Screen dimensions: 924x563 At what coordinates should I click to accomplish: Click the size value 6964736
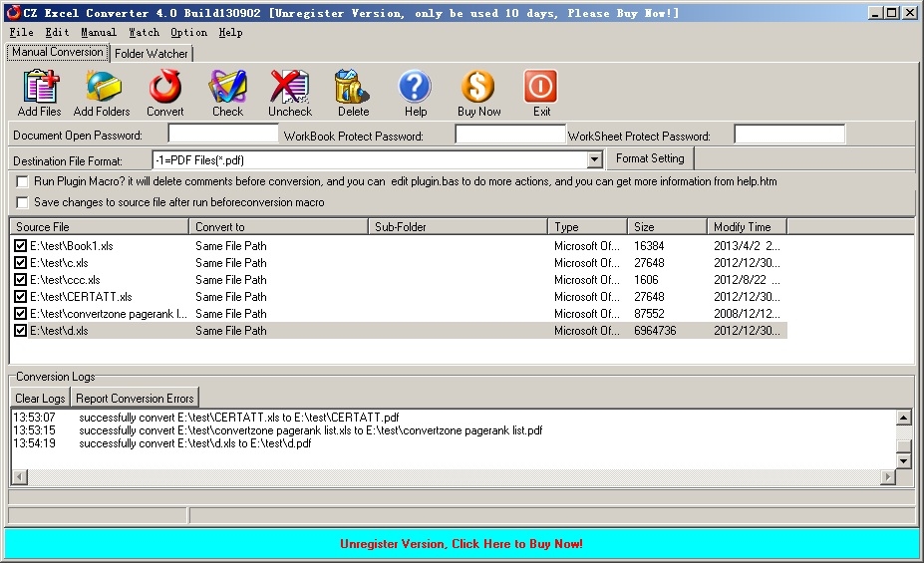655,331
